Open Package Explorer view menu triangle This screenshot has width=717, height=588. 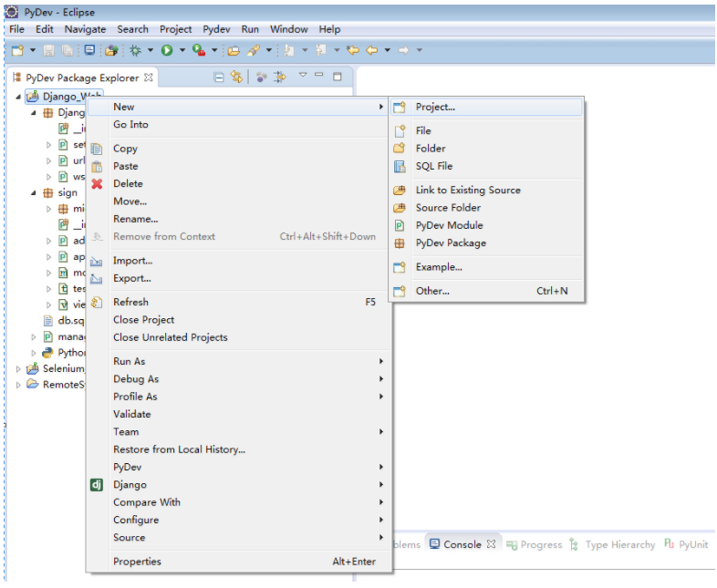click(x=303, y=75)
